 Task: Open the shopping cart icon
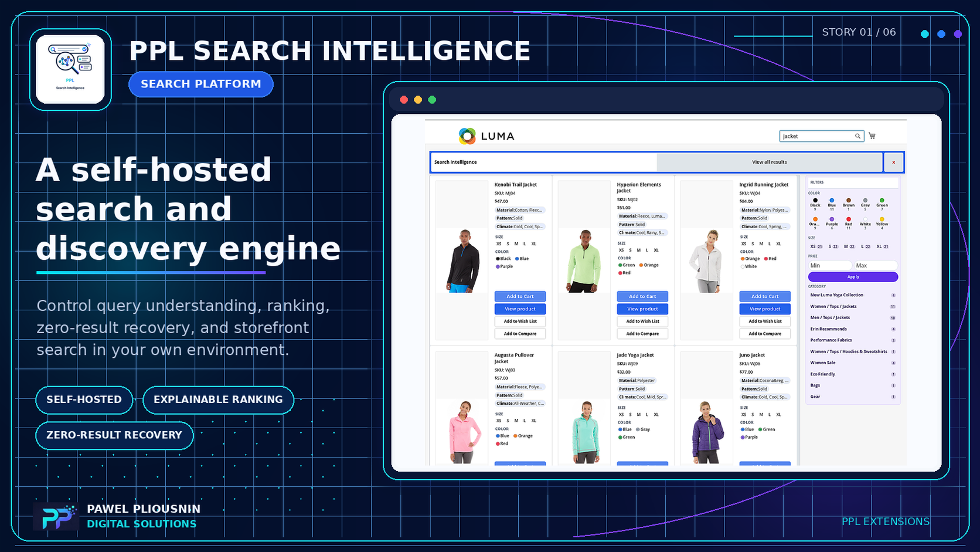point(872,136)
